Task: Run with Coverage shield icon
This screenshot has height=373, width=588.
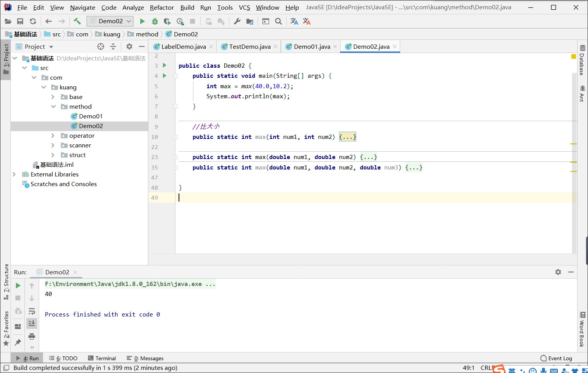Action: 167,21
